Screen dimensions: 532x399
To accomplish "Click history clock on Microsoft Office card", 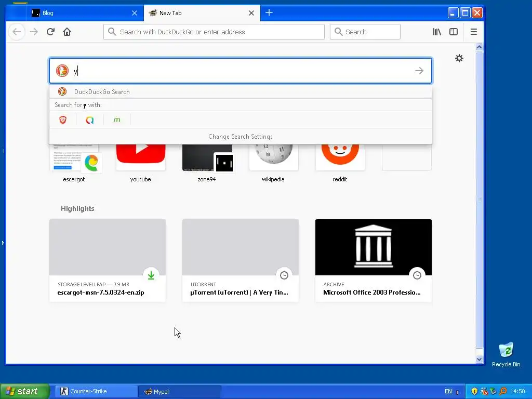I will coord(417,275).
